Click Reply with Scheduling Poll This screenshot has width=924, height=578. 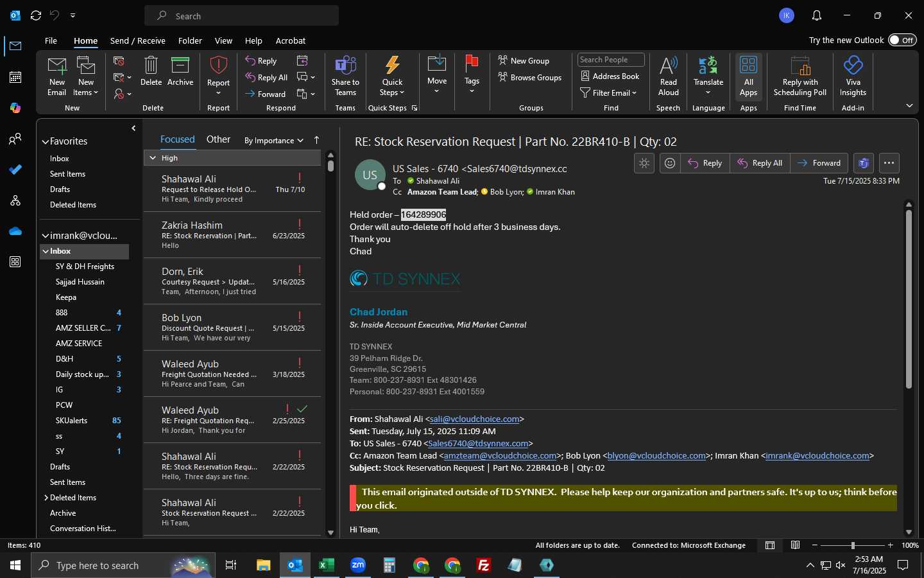click(800, 76)
